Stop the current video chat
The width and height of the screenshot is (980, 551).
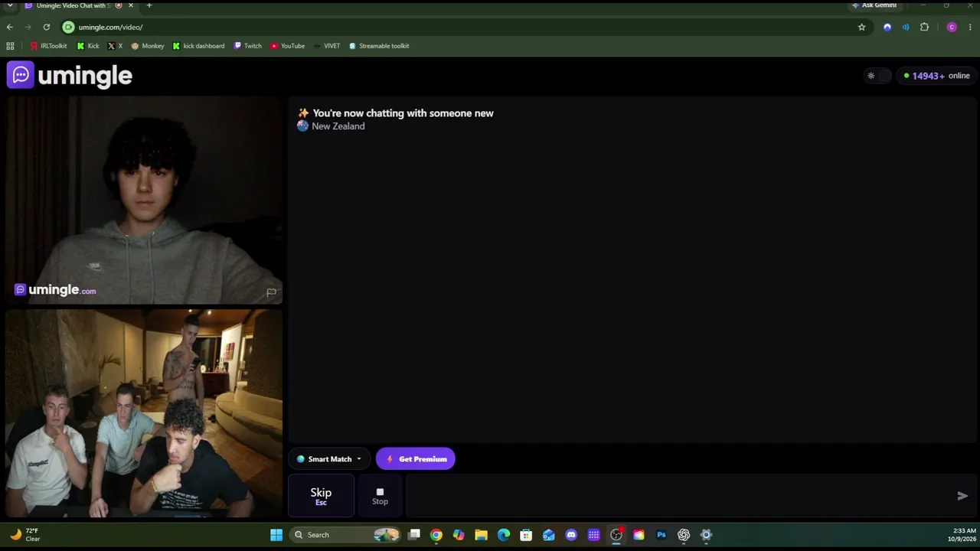tap(380, 496)
